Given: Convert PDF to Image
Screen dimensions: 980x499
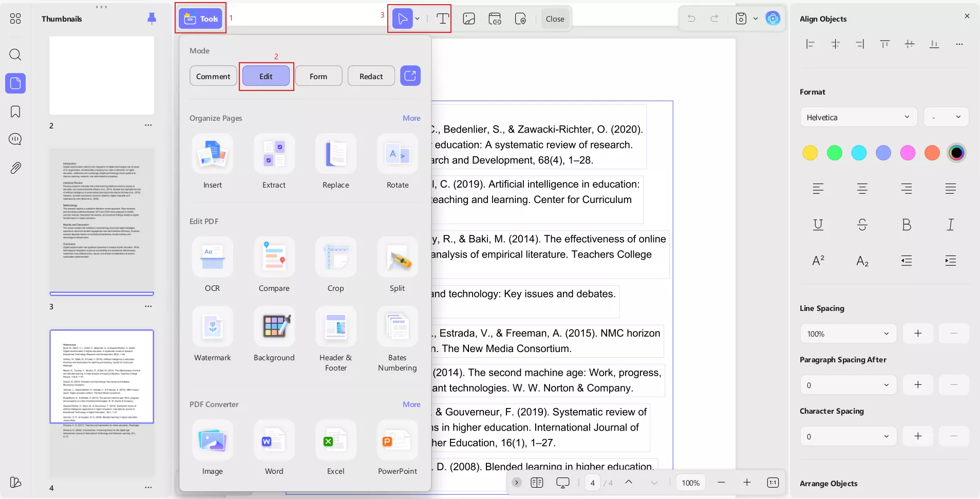Looking at the screenshot, I should [212, 440].
